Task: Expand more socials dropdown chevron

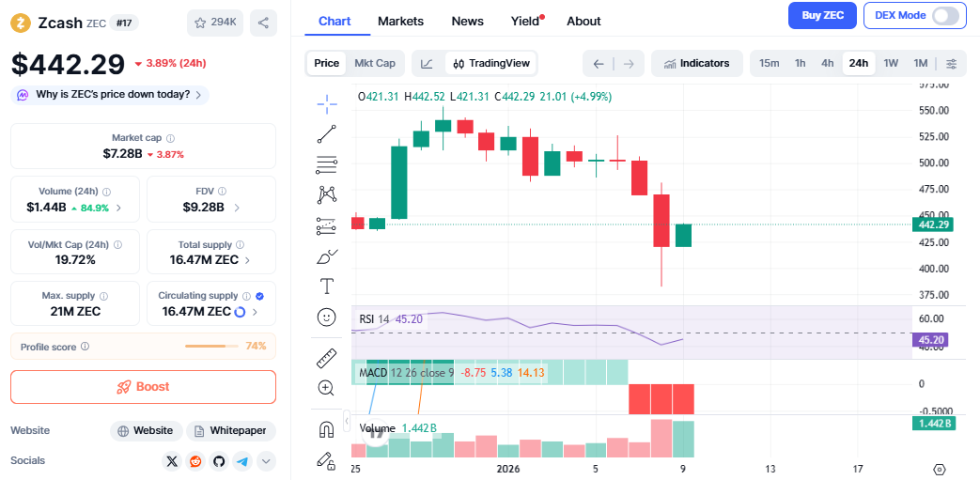Action: 266,461
